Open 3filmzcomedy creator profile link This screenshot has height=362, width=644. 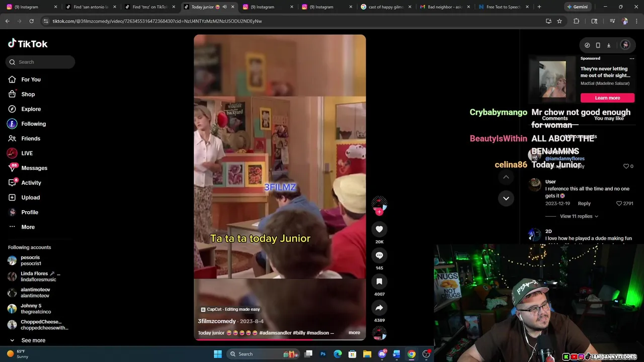coord(217,321)
